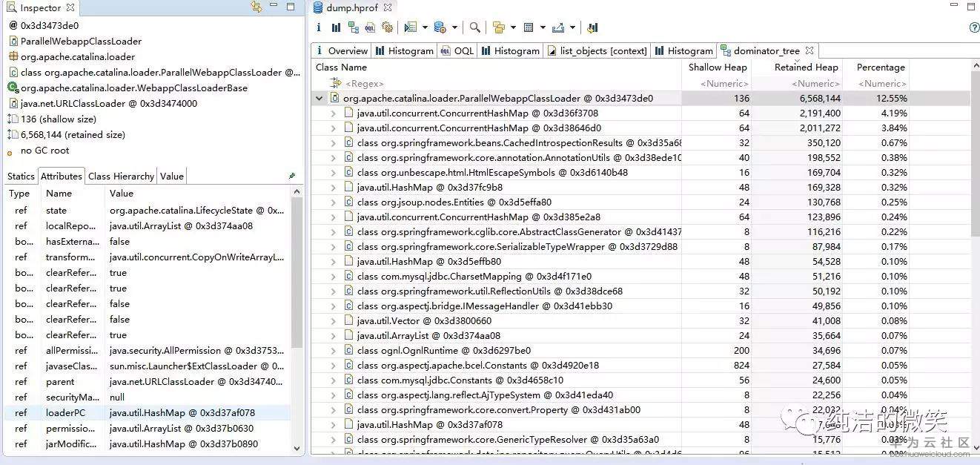Select the Attributes tab in Inspector
This screenshot has height=465, width=980.
(x=62, y=176)
